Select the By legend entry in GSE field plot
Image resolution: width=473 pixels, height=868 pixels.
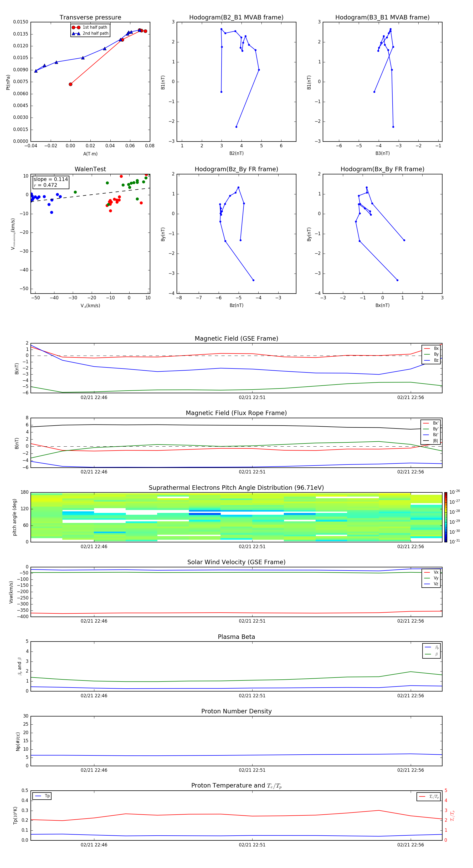click(x=431, y=354)
